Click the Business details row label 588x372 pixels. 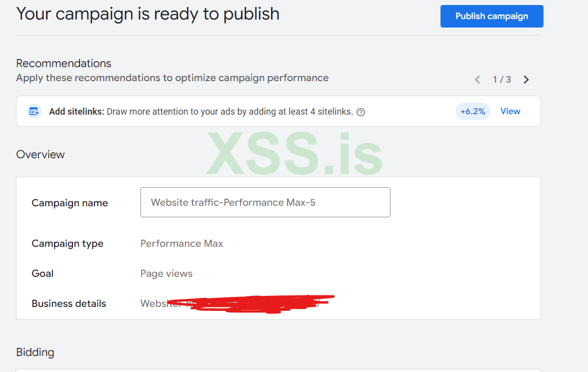click(68, 304)
